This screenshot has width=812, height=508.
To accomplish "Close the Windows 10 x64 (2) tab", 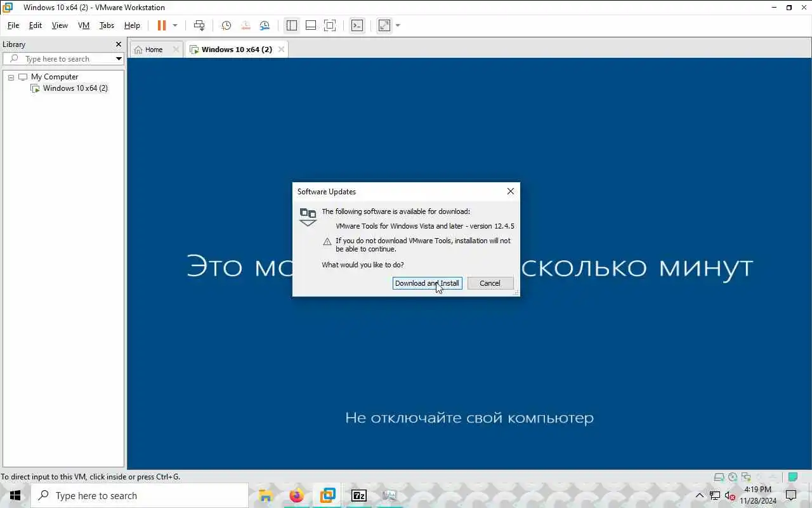I will pyautogui.click(x=282, y=50).
